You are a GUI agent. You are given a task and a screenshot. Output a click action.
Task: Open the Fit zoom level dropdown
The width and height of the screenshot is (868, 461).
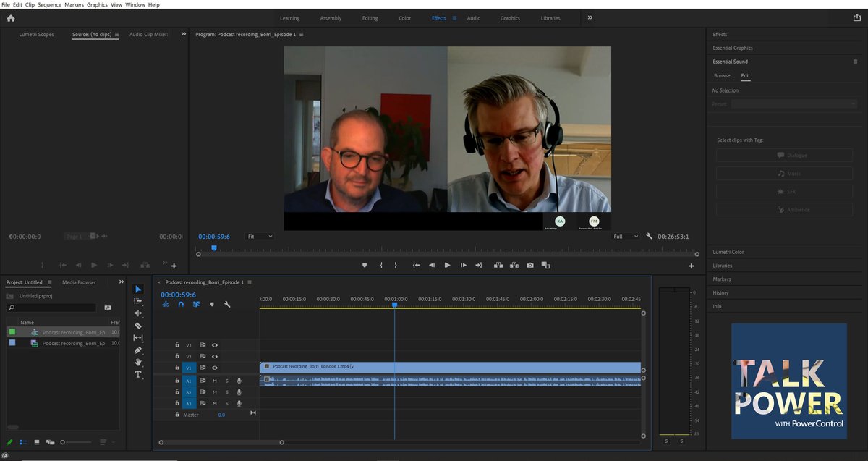[260, 237]
